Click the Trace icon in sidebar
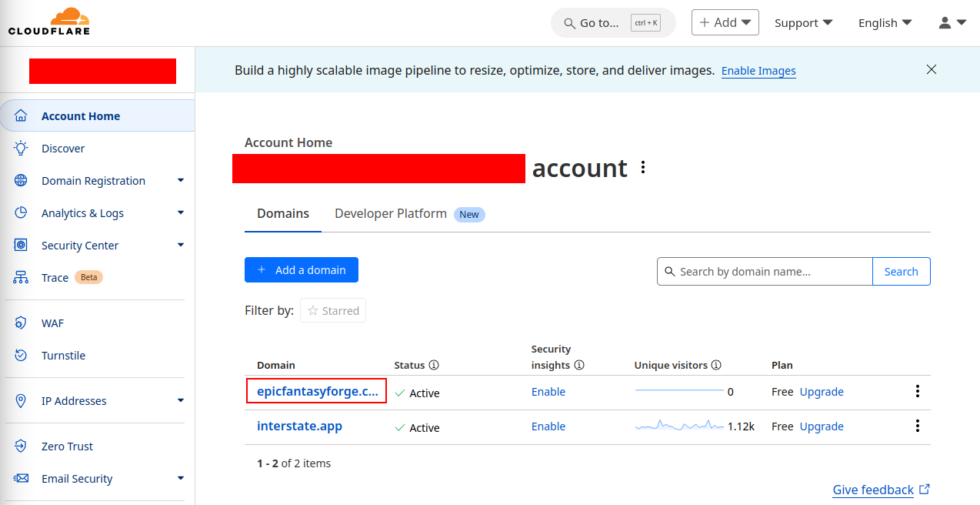The width and height of the screenshot is (980, 505). pyautogui.click(x=21, y=278)
